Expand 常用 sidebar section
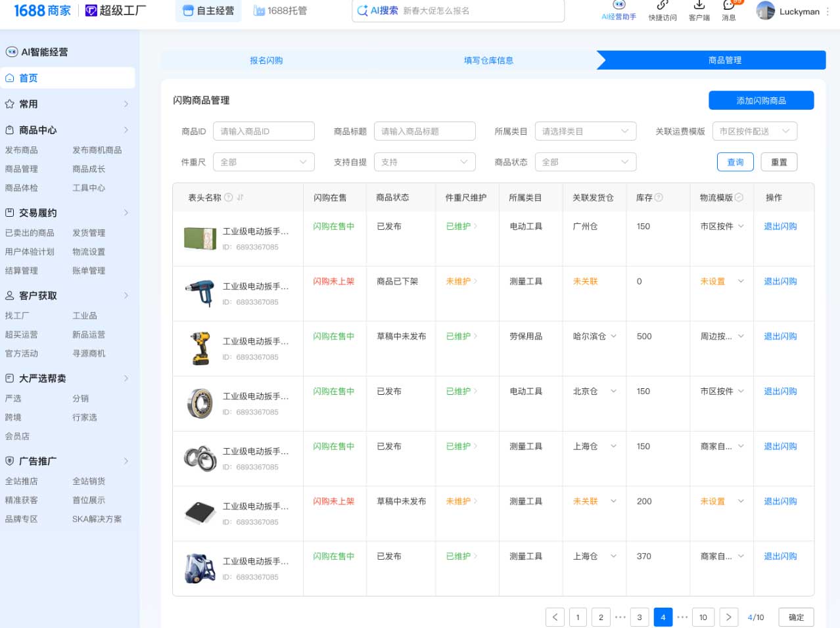The width and height of the screenshot is (840, 628). (x=126, y=104)
